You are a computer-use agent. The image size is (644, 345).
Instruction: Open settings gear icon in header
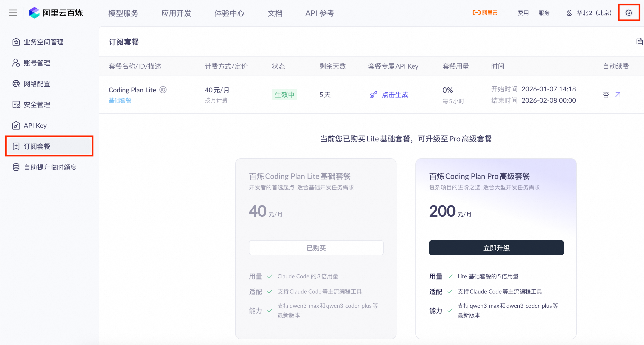[x=629, y=13]
